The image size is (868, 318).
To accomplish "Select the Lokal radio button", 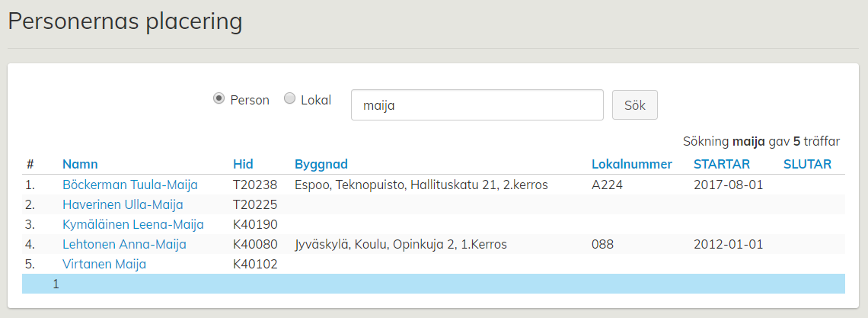I will [x=289, y=98].
